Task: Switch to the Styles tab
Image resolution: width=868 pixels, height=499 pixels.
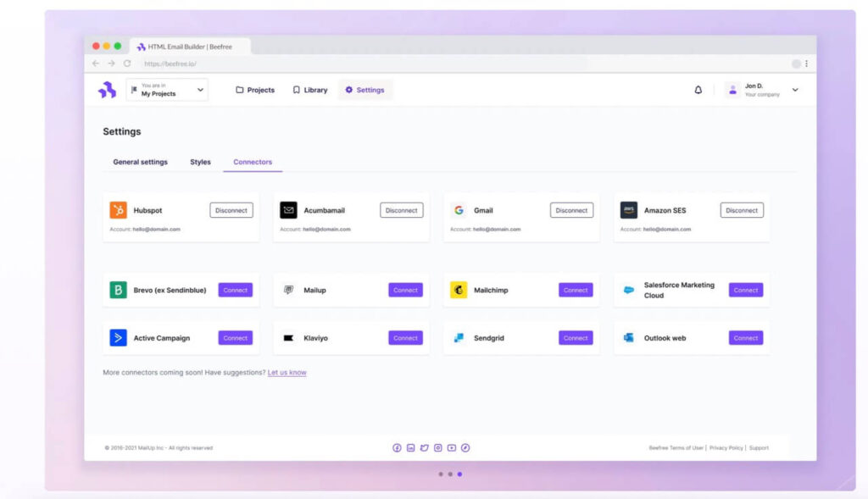Action: coord(200,161)
